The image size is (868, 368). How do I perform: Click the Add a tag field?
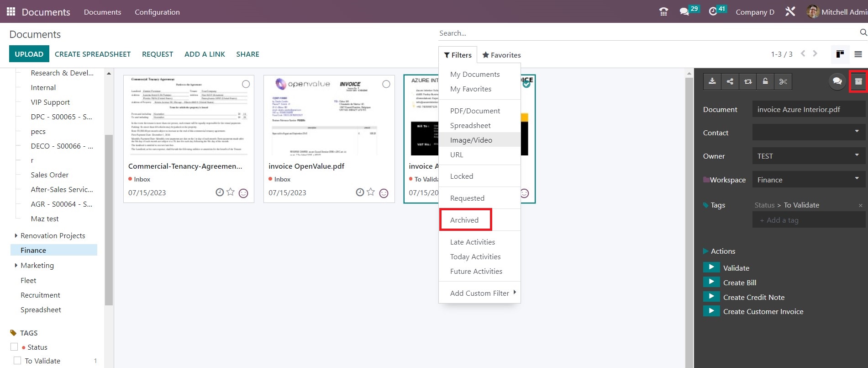pos(809,220)
